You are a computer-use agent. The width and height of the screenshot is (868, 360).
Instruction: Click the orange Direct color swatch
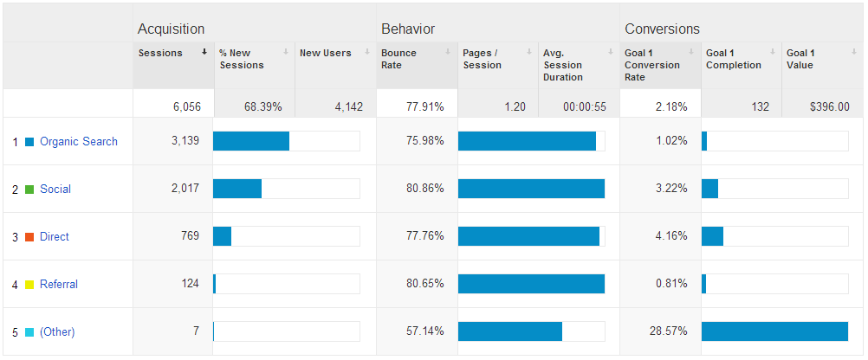30,237
